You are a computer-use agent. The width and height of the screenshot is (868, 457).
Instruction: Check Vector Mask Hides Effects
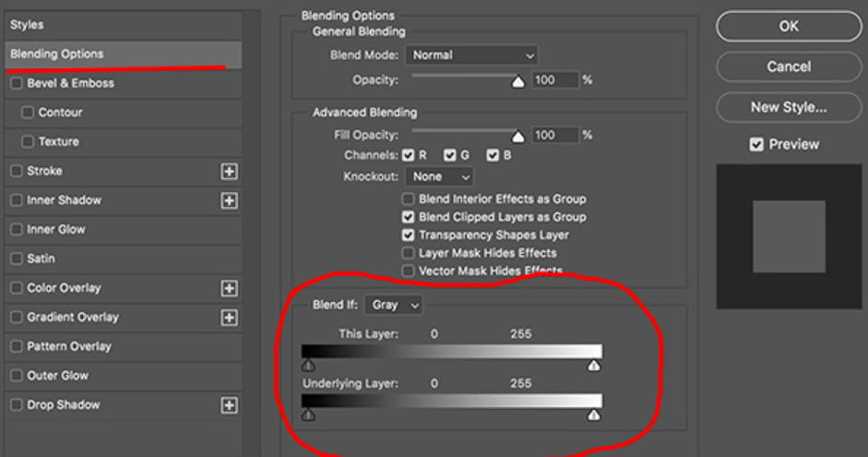408,271
